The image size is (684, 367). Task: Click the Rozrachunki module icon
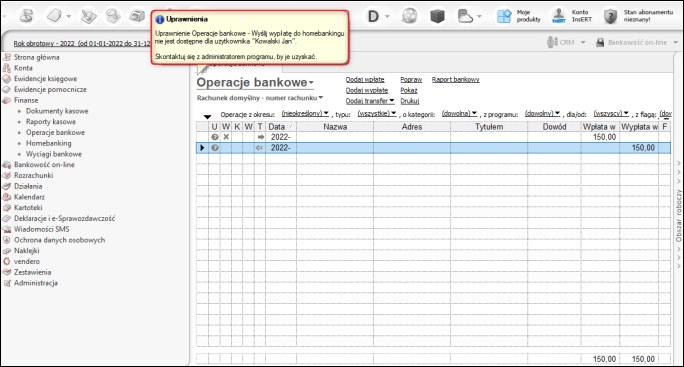(x=7, y=175)
